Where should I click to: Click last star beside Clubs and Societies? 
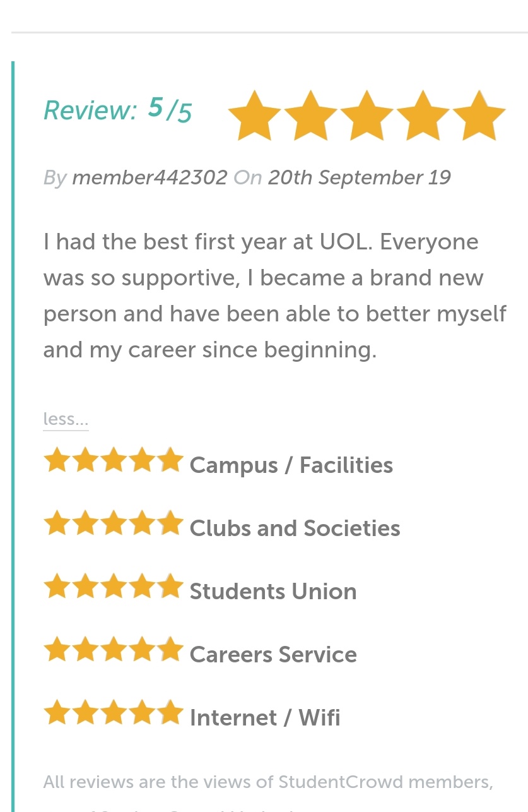(x=170, y=523)
